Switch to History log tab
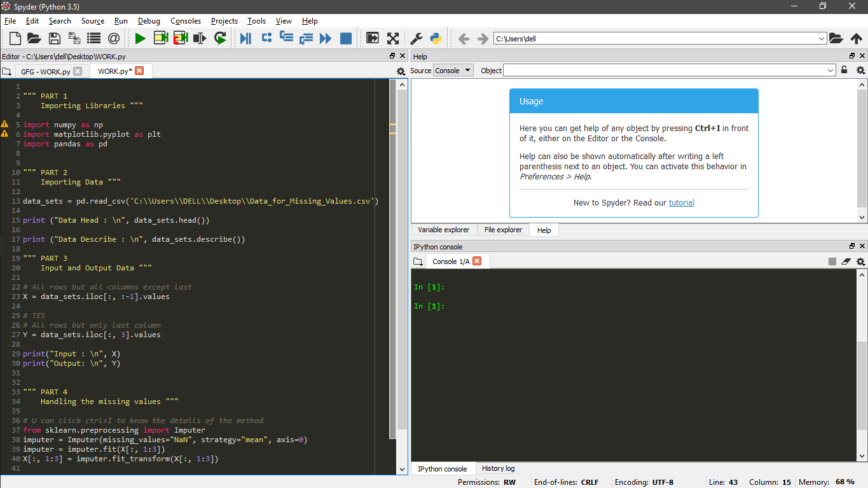 coord(498,468)
